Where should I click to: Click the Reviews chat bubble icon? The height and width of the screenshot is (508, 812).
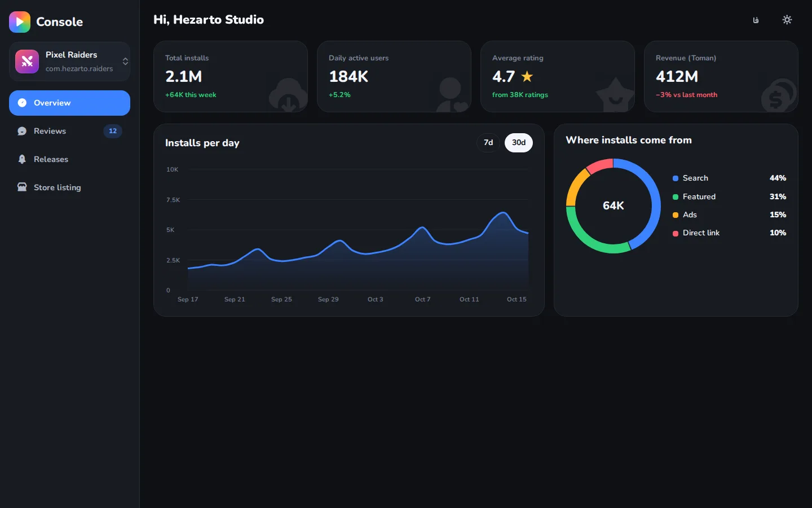22,131
